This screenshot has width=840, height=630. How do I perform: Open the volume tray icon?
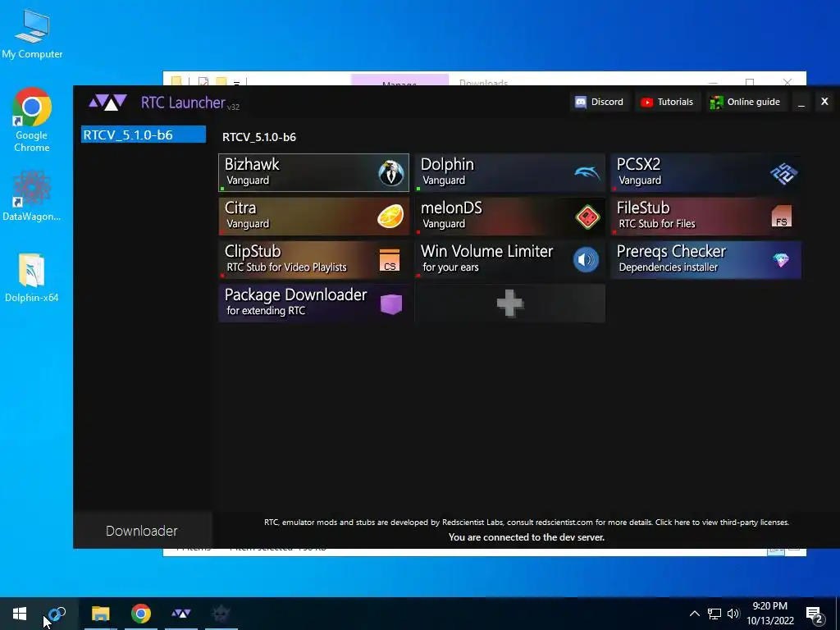pyautogui.click(x=733, y=614)
